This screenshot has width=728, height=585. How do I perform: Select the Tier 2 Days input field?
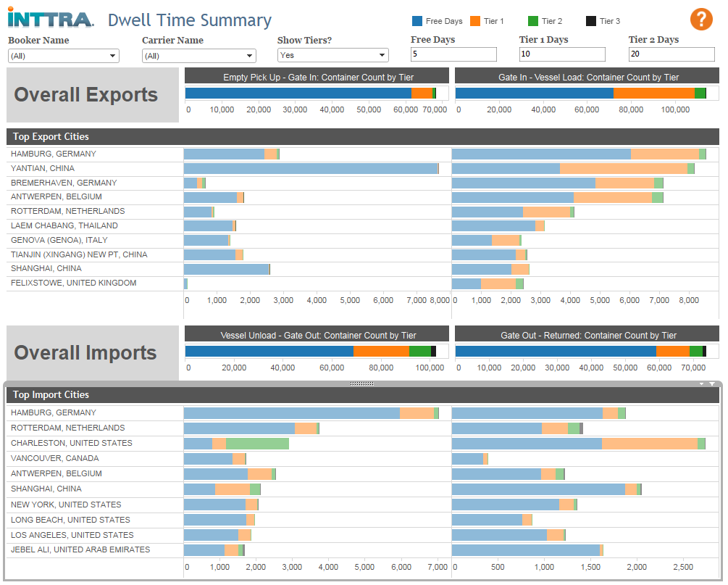pyautogui.click(x=671, y=54)
